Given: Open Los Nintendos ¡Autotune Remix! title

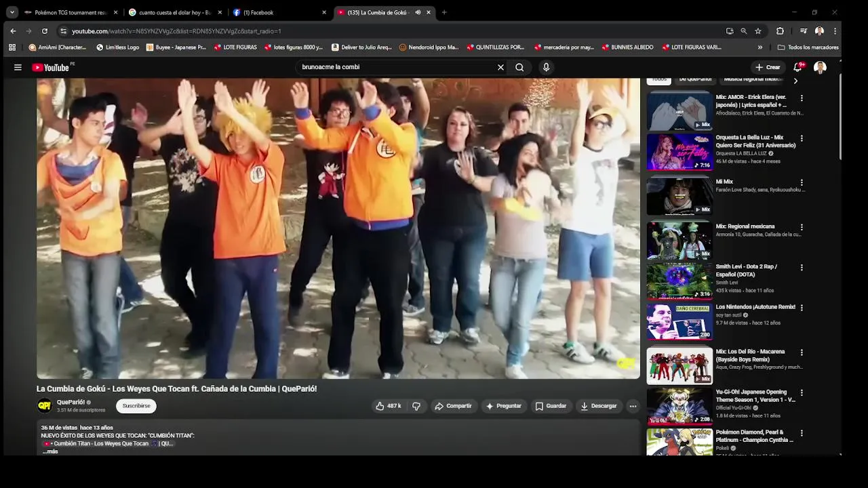Looking at the screenshot, I should point(755,307).
